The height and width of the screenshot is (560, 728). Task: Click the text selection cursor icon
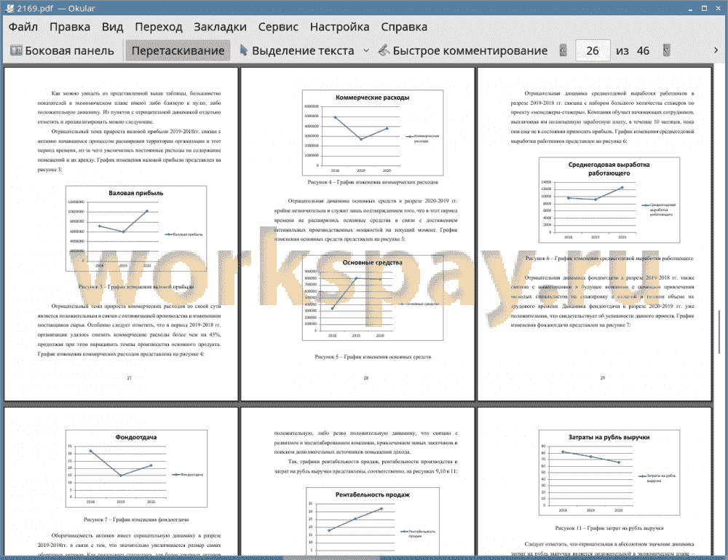243,50
